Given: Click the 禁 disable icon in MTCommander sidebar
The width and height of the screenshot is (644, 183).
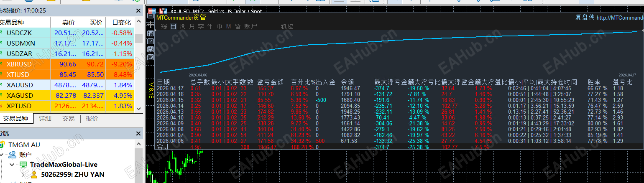Looking at the screenshot, I should pyautogui.click(x=151, y=49).
